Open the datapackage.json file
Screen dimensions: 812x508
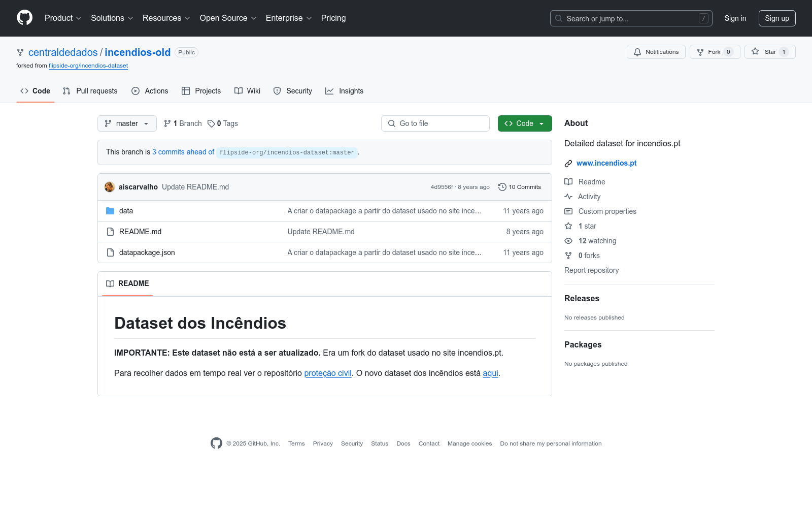[147, 252]
